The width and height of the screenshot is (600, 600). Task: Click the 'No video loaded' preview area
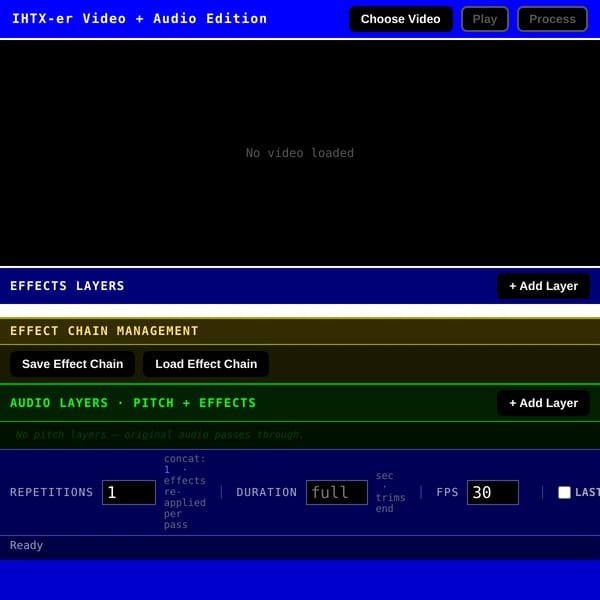pyautogui.click(x=300, y=153)
